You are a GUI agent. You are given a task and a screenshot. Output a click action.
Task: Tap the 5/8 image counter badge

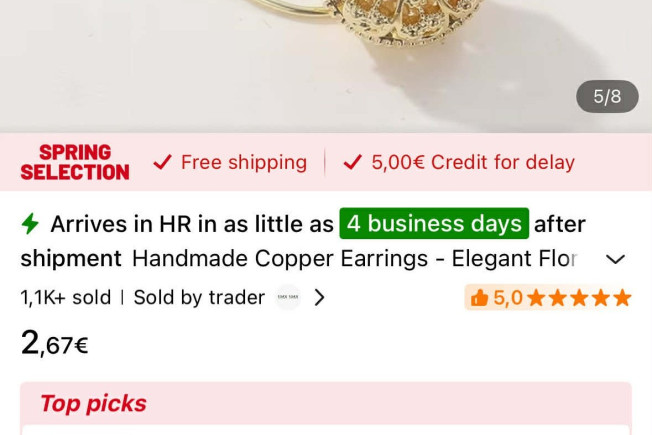607,96
